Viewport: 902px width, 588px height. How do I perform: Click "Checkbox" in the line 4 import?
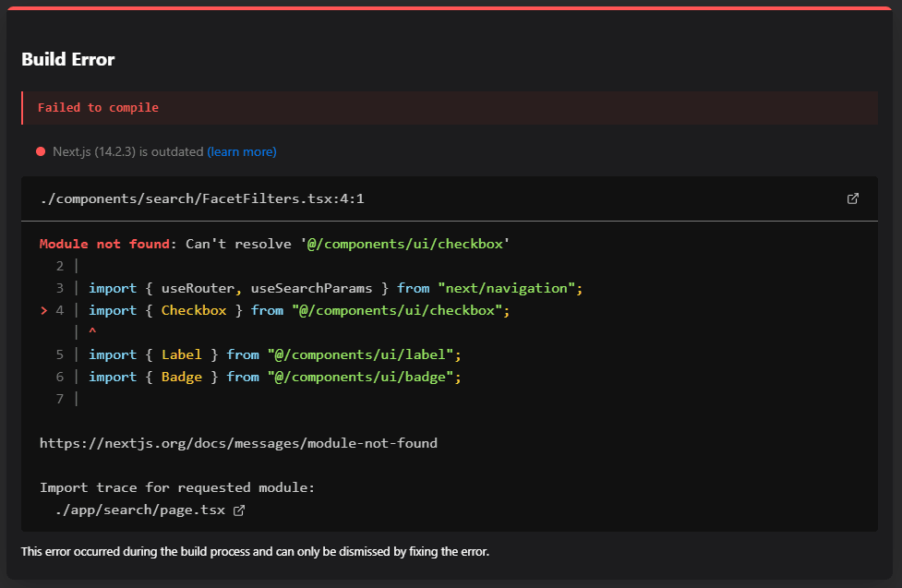pyautogui.click(x=194, y=310)
